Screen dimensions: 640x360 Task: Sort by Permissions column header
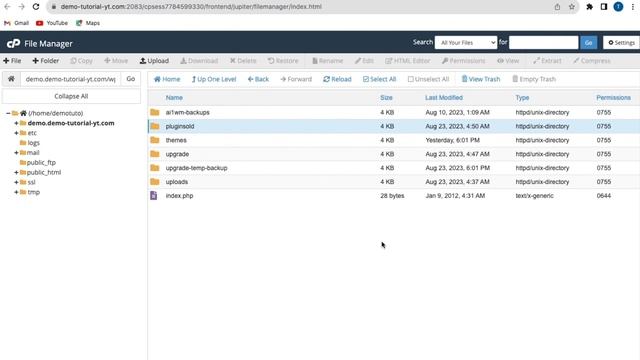(613, 98)
